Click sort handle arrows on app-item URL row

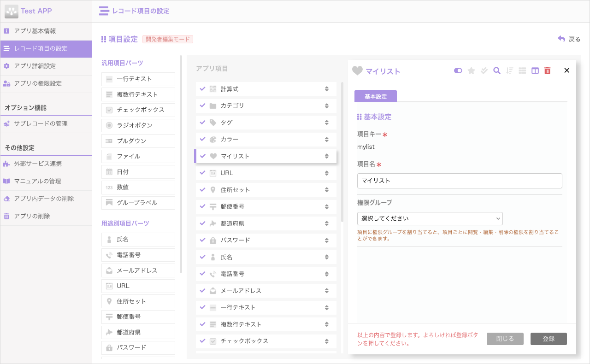click(x=327, y=173)
